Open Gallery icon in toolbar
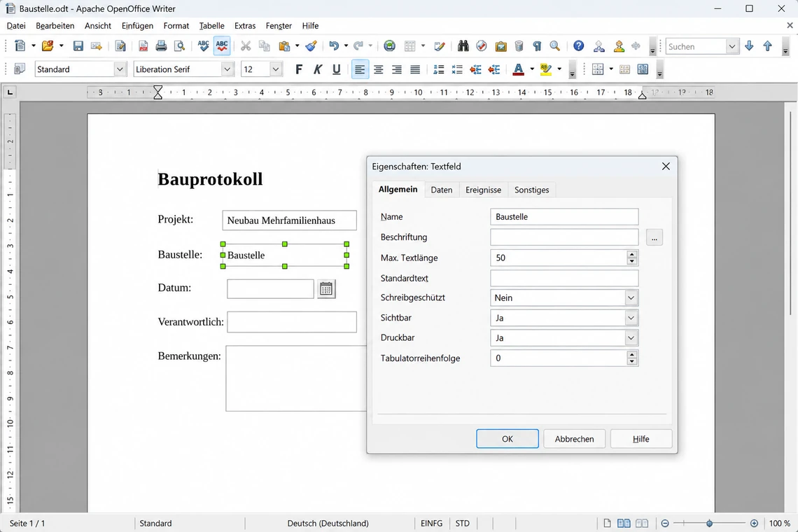 point(500,46)
